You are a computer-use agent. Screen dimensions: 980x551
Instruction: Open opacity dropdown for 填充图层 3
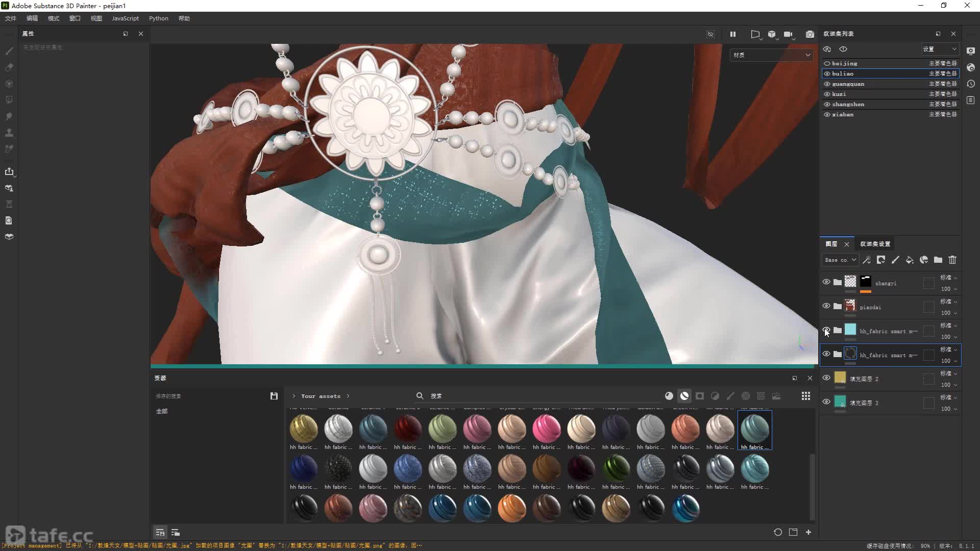click(x=949, y=409)
